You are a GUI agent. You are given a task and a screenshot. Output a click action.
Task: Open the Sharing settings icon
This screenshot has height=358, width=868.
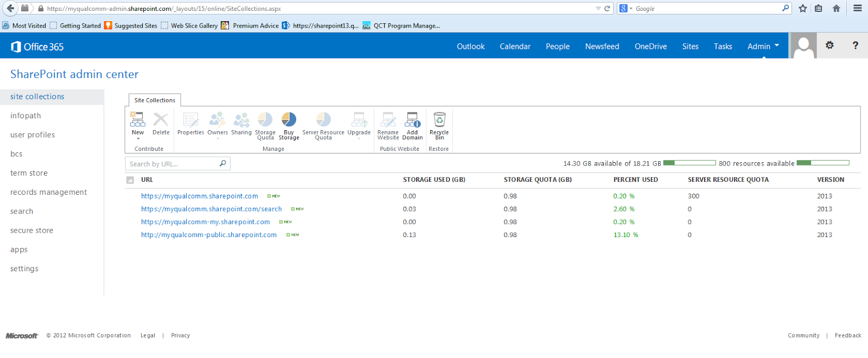click(241, 119)
